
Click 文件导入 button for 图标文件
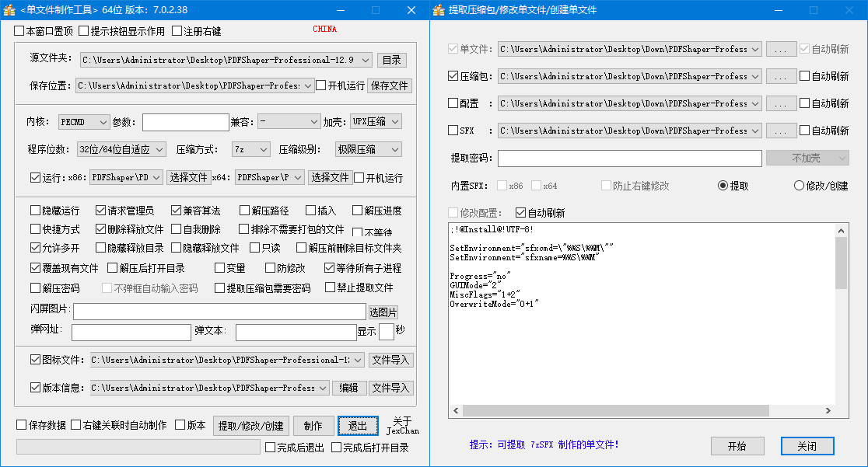pyautogui.click(x=390, y=361)
